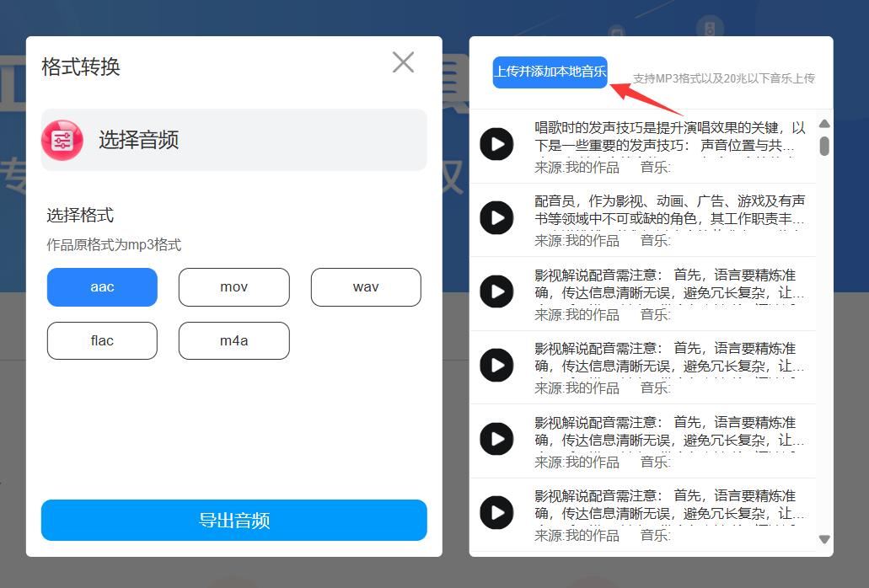Play the 唱歌时的发声技巧 audio track
The width and height of the screenshot is (869, 588).
(496, 144)
